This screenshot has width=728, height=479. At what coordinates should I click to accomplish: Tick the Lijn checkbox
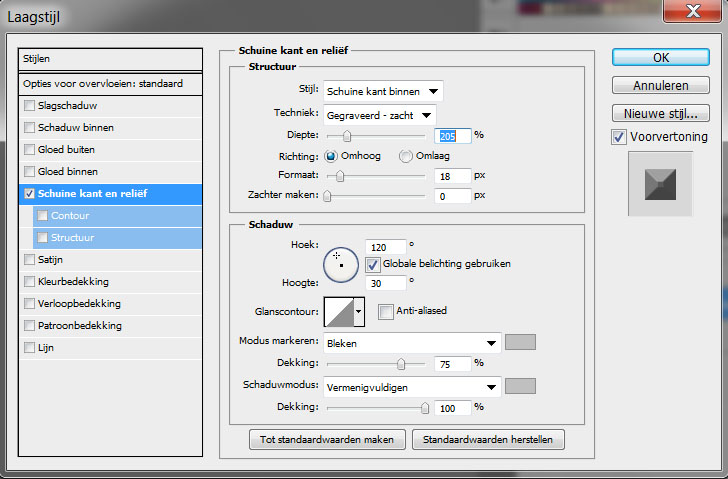click(29, 348)
